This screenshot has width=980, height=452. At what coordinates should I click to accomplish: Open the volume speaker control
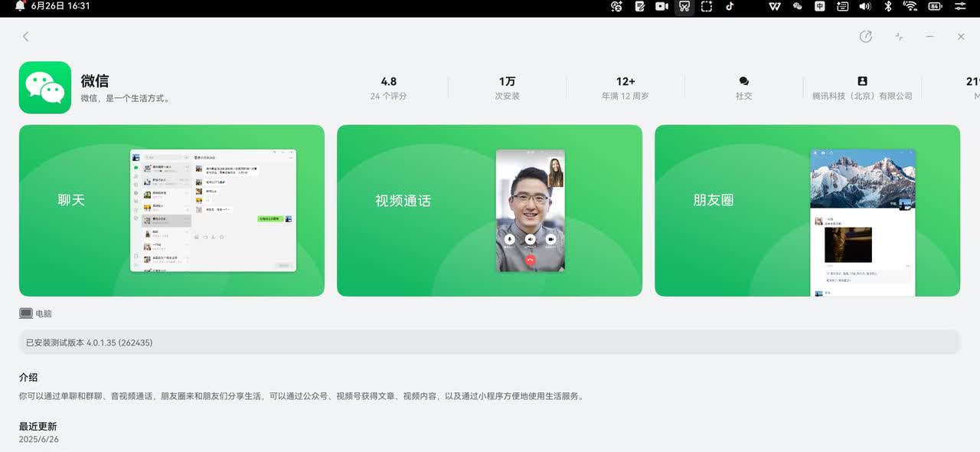[865, 6]
